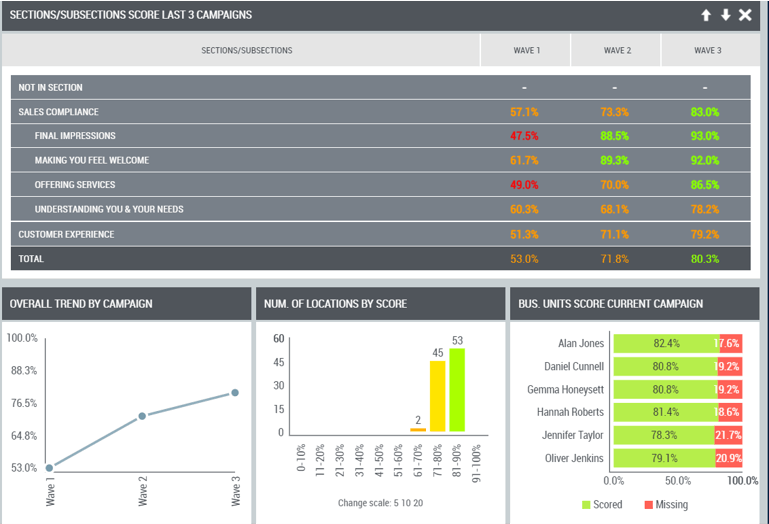Select the Wave 3 column header

coord(707,50)
